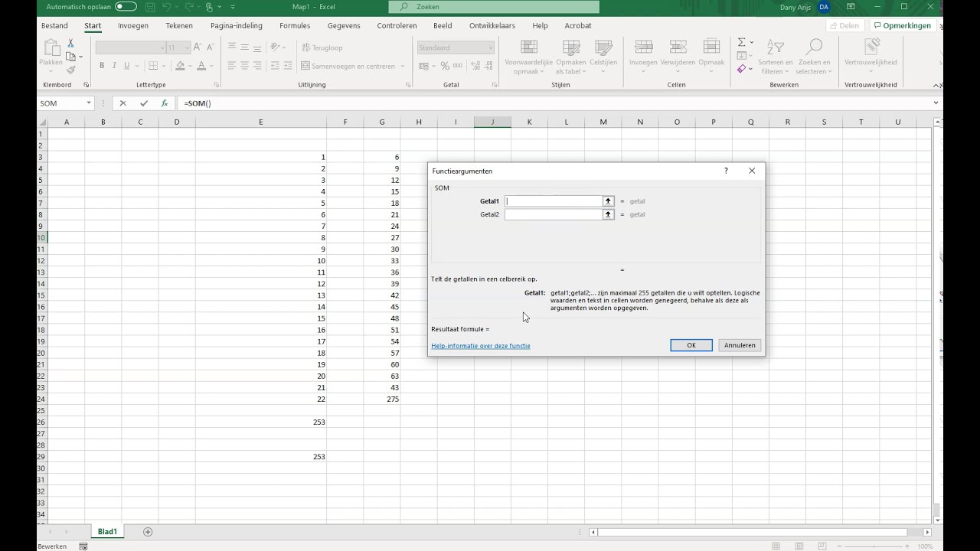Click the Opmaken als tabel icon
The image size is (980, 551).
[570, 48]
